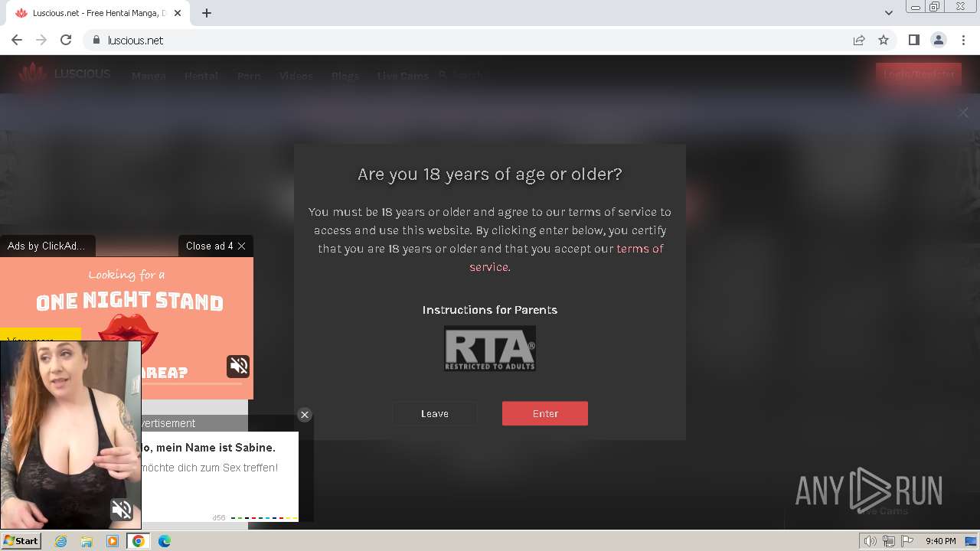Toggle the browser side panel
The image size is (980, 551).
point(913,40)
